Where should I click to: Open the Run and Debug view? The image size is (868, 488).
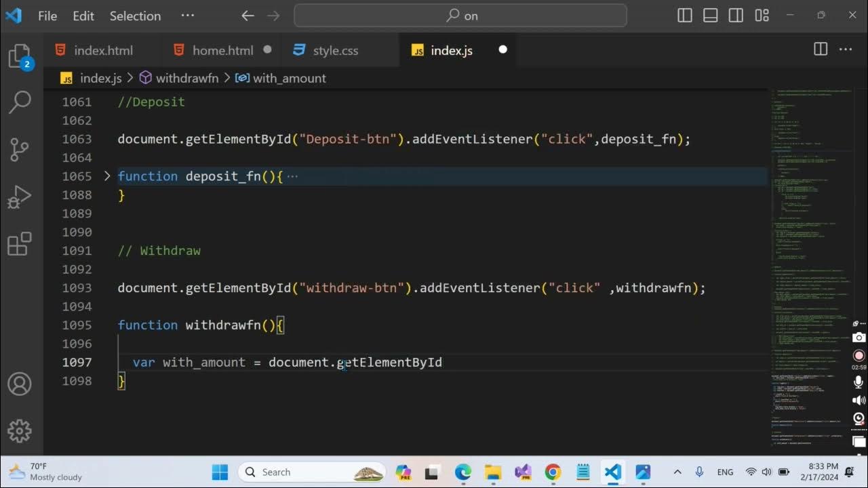coord(20,197)
